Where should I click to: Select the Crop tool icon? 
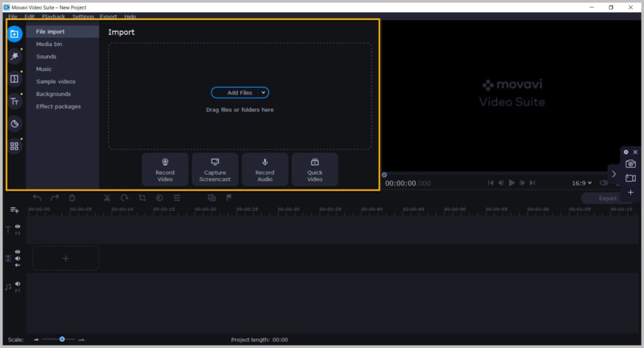coord(142,198)
